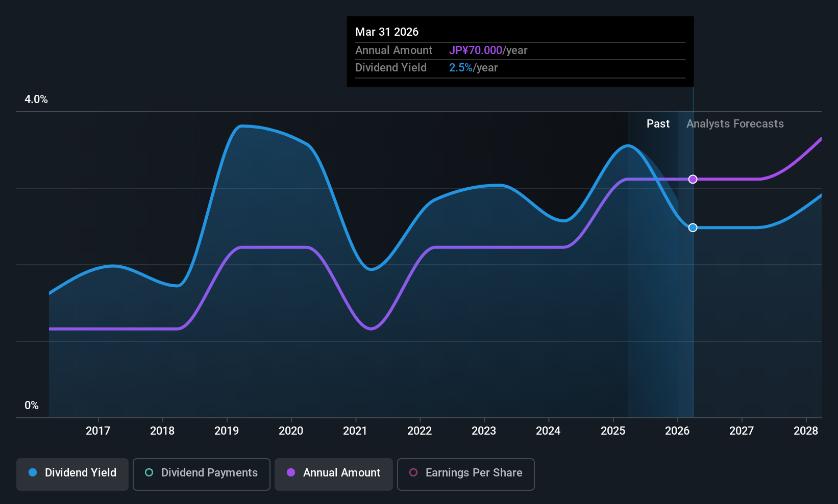Image resolution: width=838 pixels, height=504 pixels.
Task: Click the blue Dividend Yield legend dot
Action: 33,472
